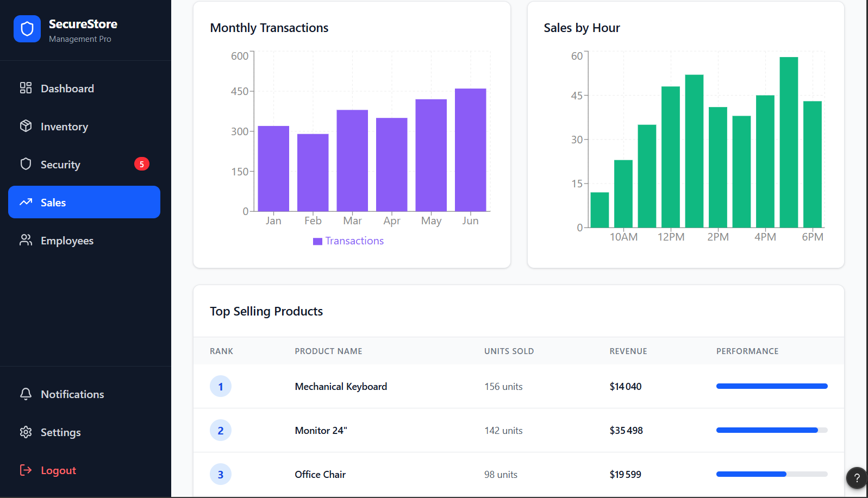Click the Notifications bell icon
868x498 pixels.
click(x=26, y=394)
